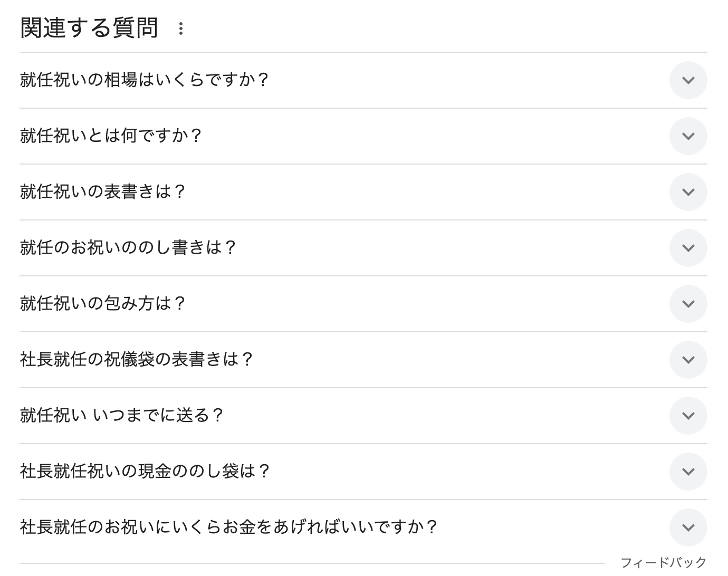The height and width of the screenshot is (576, 728).
Task: Open question text 社長就任祝いの現金ののし袋は？
Action: pos(146,472)
